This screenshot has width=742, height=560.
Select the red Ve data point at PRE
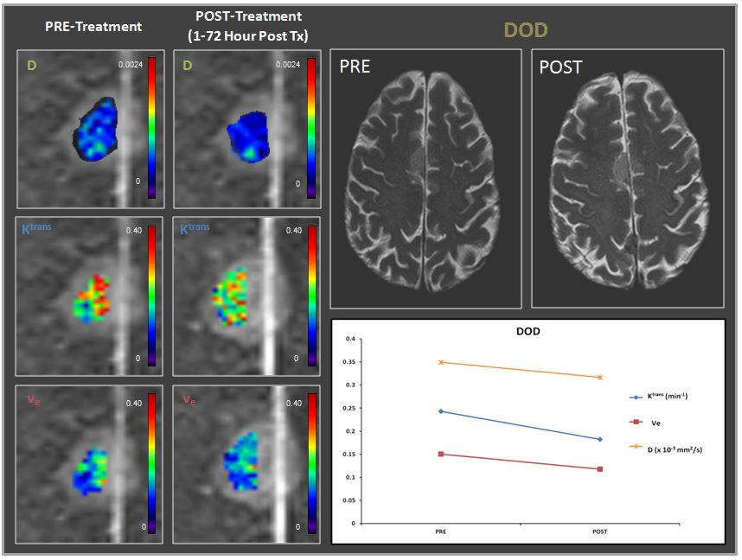(x=441, y=454)
